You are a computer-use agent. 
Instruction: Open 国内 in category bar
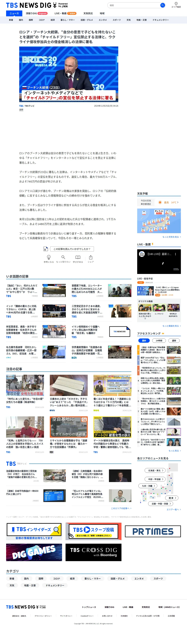pos(21,20)
